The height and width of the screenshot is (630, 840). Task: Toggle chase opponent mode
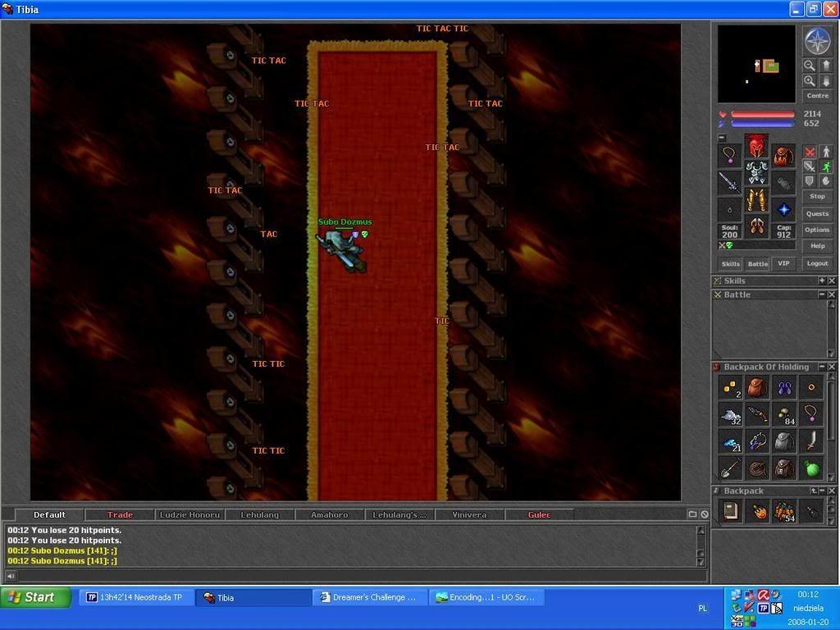pos(825,167)
